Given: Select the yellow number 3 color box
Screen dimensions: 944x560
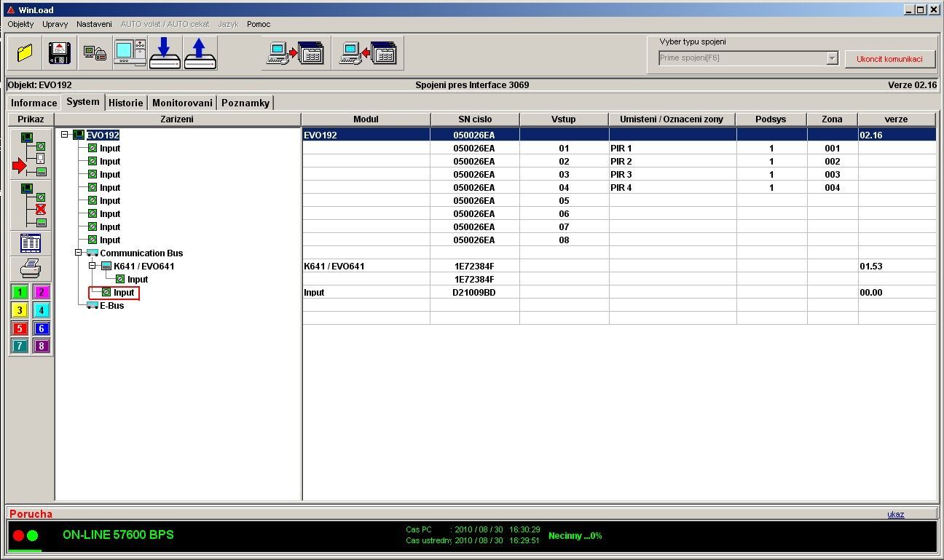Looking at the screenshot, I should click(20, 310).
